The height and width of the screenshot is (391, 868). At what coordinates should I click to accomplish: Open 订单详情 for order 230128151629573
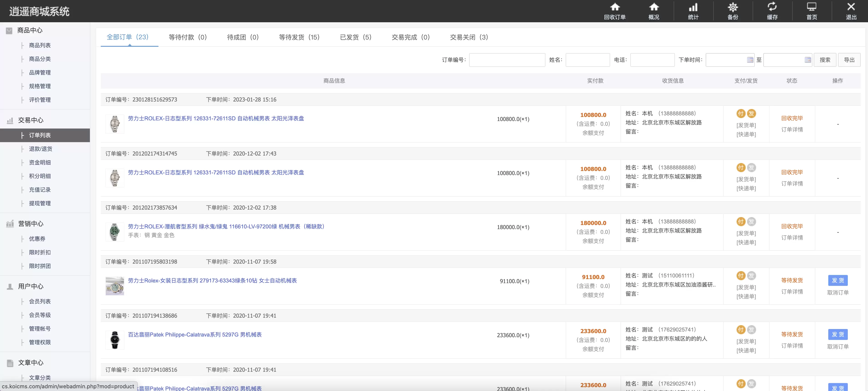(x=792, y=129)
